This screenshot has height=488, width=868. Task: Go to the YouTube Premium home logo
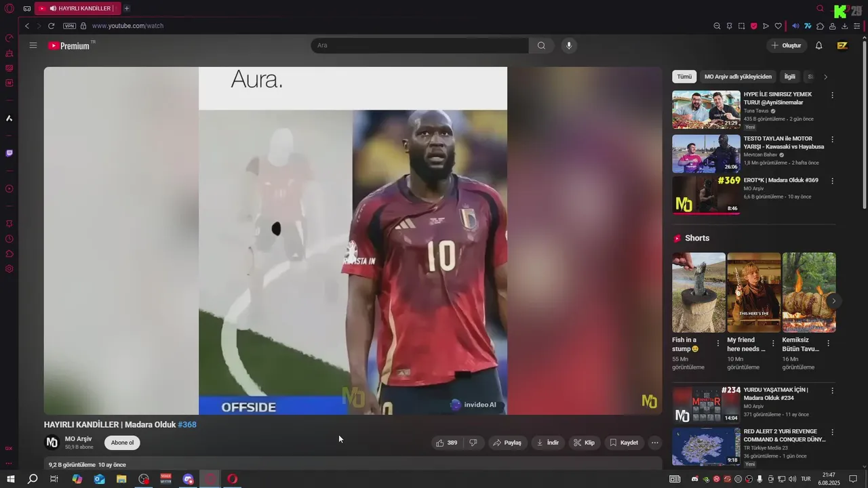(x=71, y=45)
